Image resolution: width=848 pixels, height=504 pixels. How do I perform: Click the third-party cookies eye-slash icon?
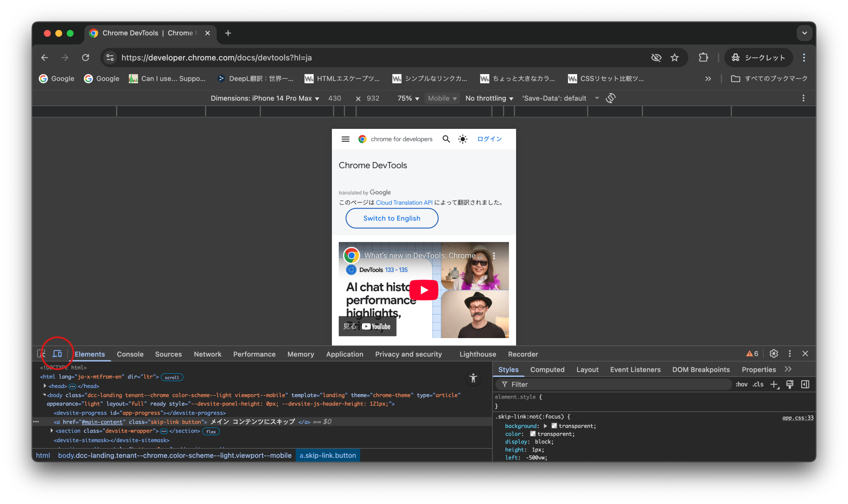pos(656,57)
